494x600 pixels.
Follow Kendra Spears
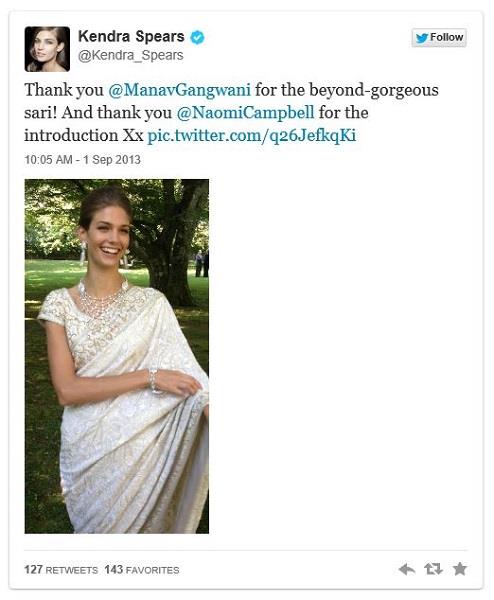tap(439, 38)
